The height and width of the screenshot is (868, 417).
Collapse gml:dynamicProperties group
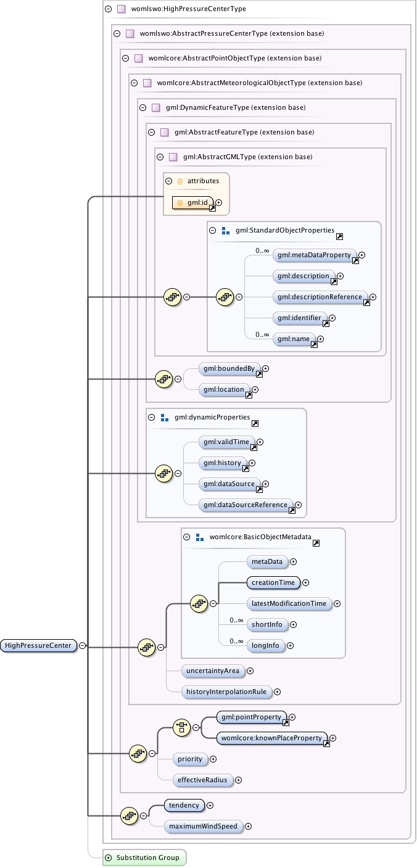point(152,418)
